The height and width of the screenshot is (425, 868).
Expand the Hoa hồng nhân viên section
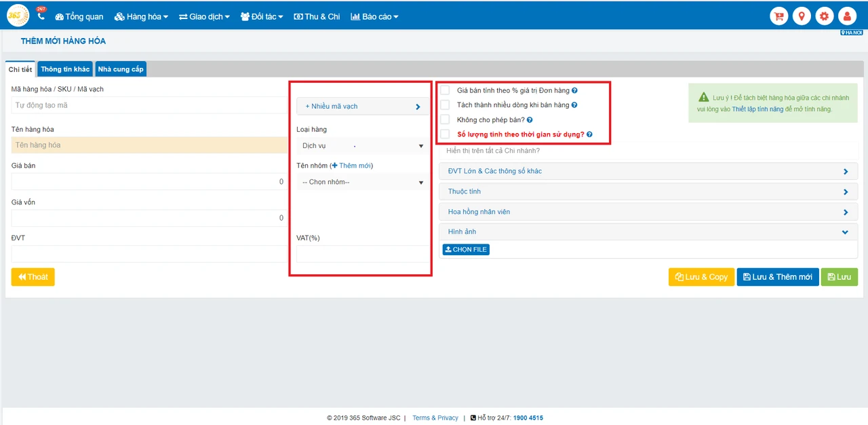tap(648, 212)
